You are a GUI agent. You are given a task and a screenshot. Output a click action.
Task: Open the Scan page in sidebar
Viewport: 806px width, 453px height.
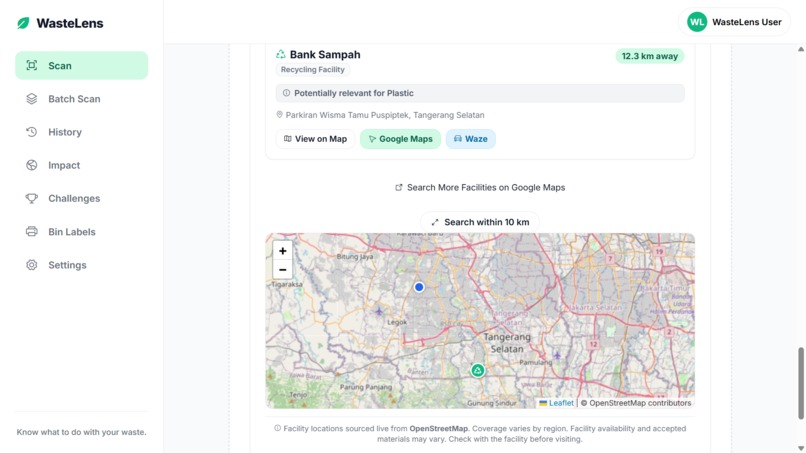81,65
